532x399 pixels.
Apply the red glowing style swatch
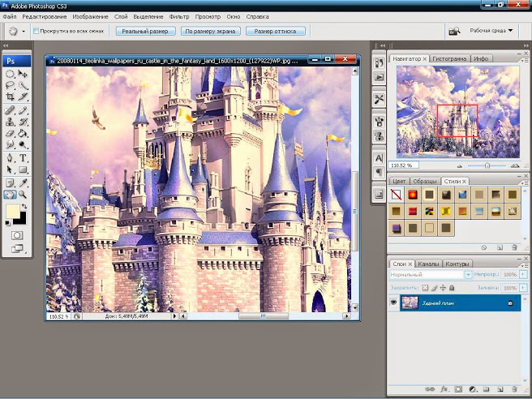413,195
